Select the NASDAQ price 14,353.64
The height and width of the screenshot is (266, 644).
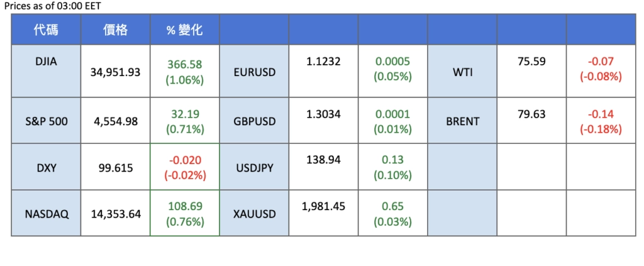(x=115, y=214)
